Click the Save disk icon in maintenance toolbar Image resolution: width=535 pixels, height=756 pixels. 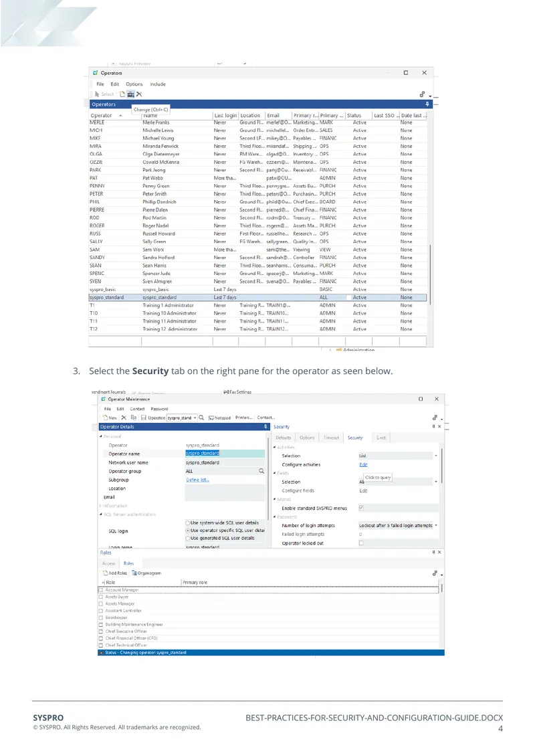pyautogui.click(x=143, y=417)
